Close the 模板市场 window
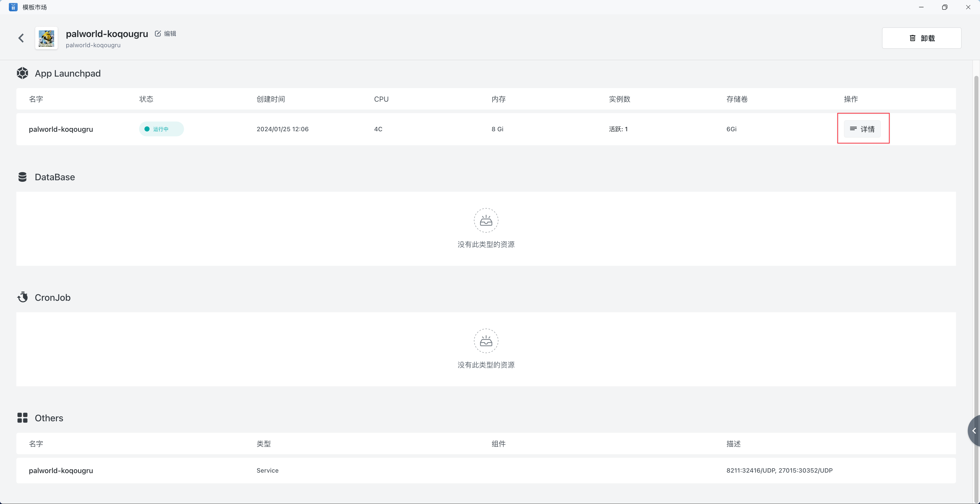This screenshot has width=980, height=504. (968, 7)
